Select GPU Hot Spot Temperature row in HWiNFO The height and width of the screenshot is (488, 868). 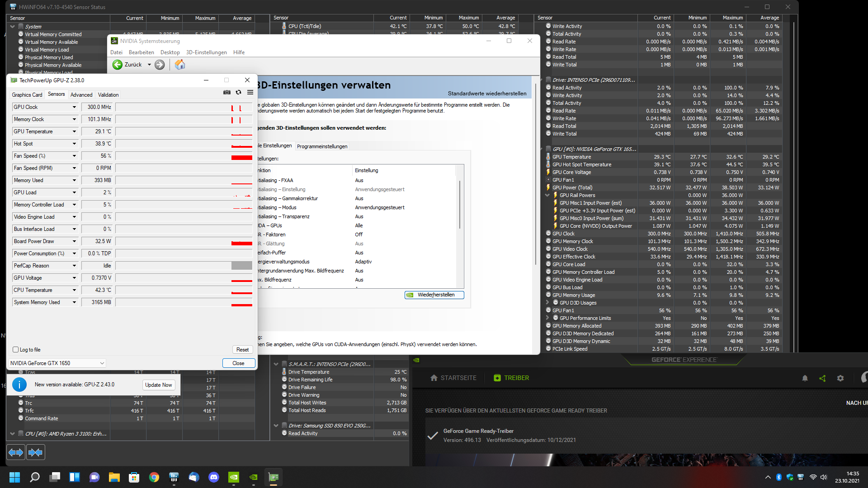[663, 164]
